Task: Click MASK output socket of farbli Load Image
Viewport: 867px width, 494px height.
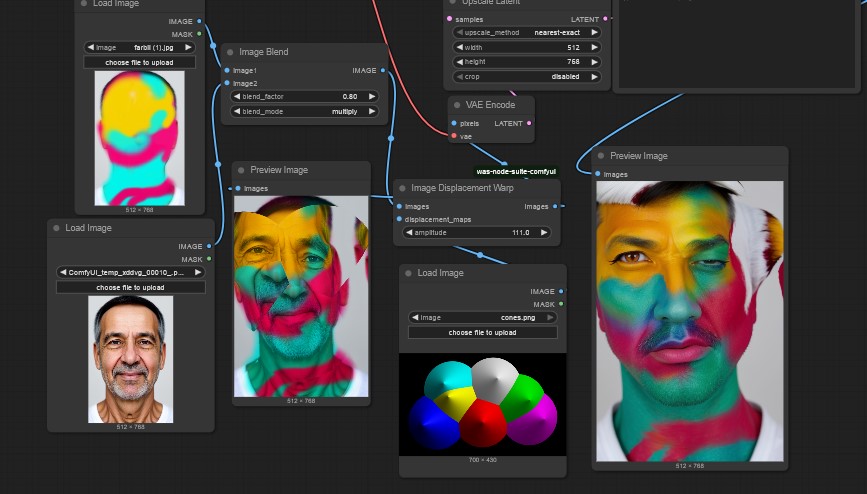Action: coord(199,34)
